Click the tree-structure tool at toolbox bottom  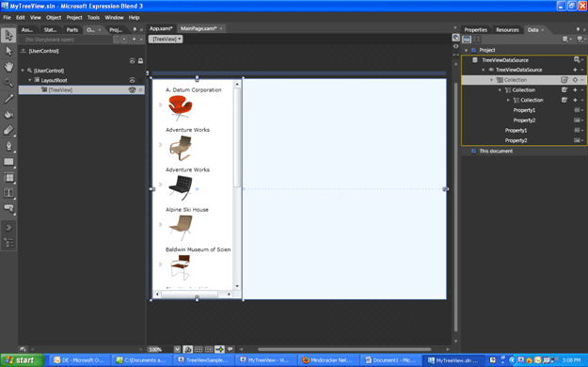[x=8, y=243]
